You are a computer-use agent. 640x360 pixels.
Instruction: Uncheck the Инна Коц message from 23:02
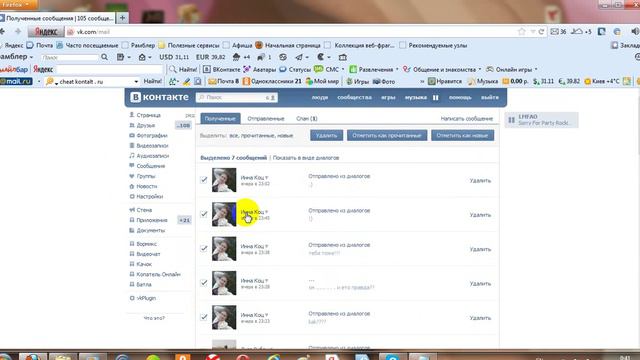204,180
